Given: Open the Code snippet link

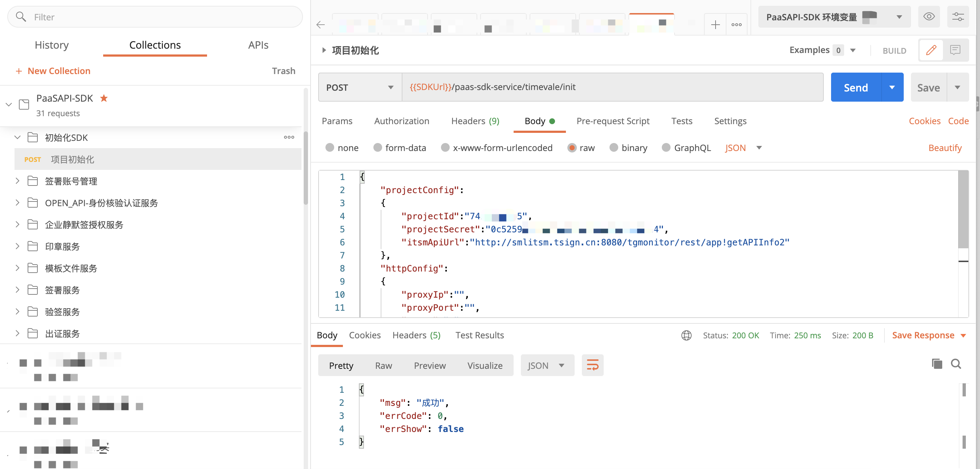Looking at the screenshot, I should pos(958,121).
